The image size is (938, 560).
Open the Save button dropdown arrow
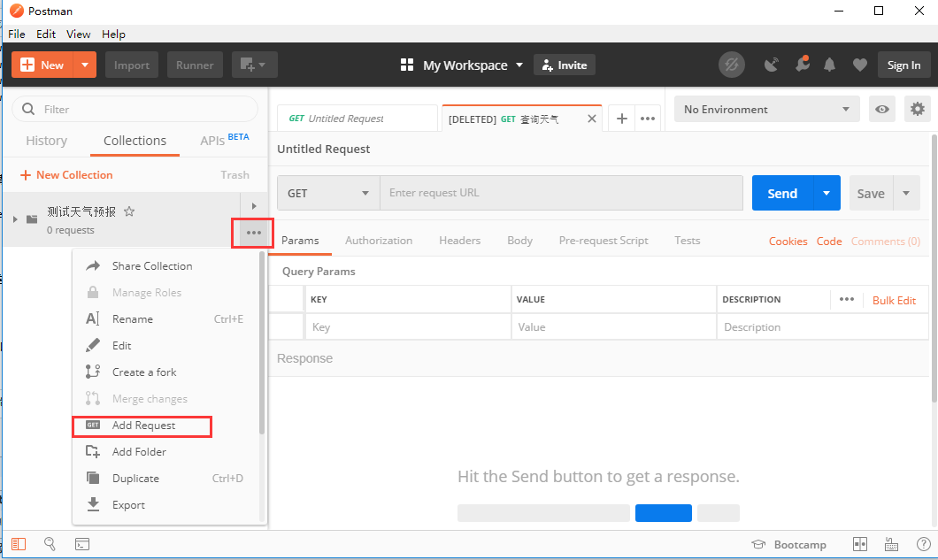(x=906, y=193)
